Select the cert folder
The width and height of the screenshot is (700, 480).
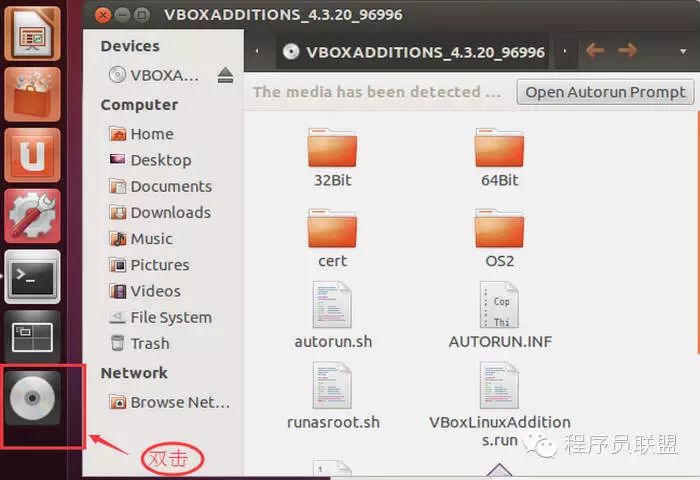(x=333, y=238)
